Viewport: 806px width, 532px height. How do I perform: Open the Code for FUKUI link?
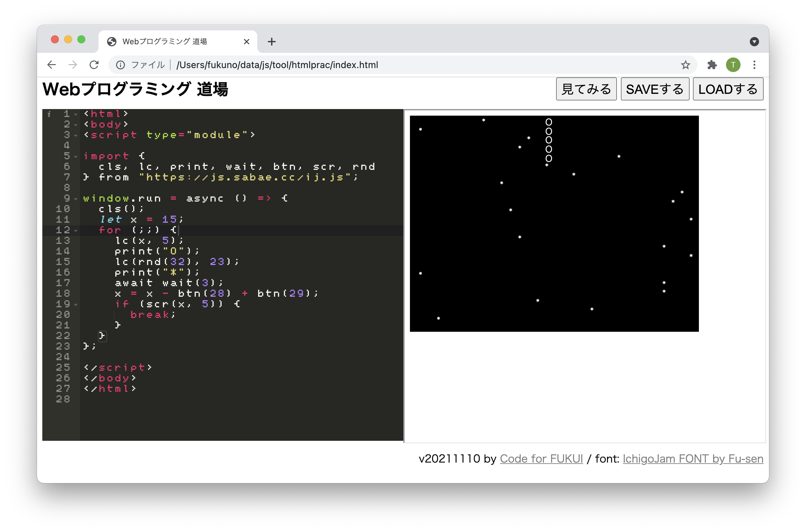[541, 459]
